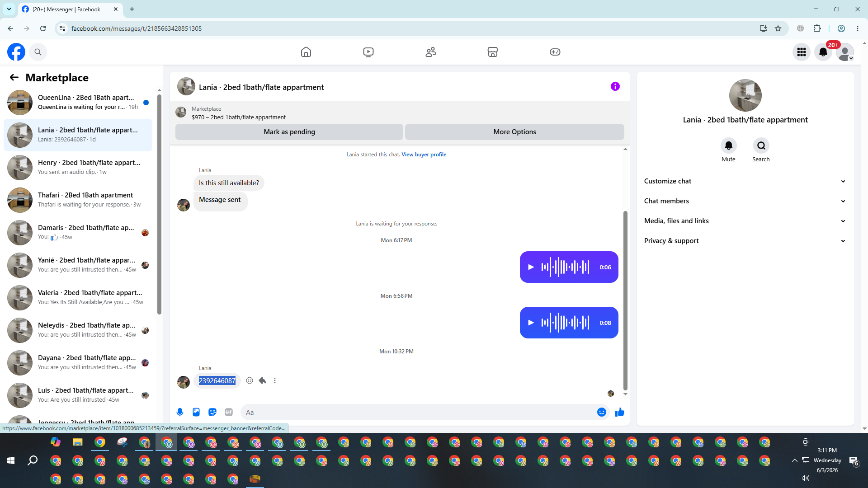Open the Friends icon in top navigation

(431, 52)
